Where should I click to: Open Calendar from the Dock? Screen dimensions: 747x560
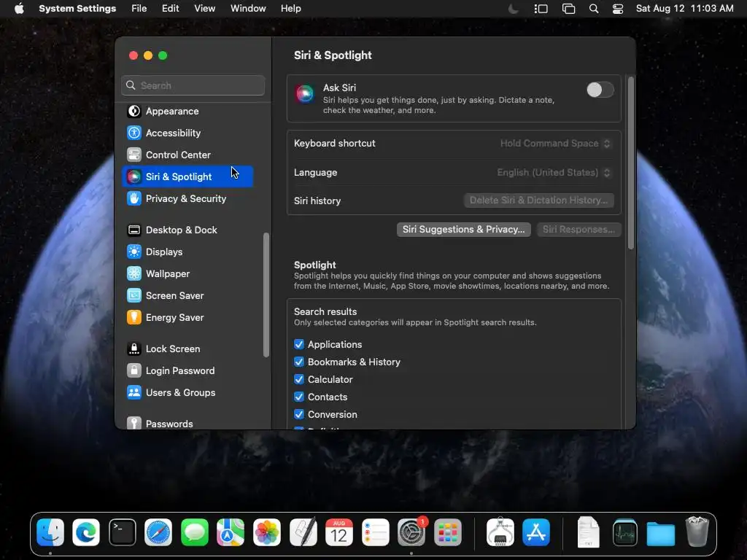pos(339,532)
